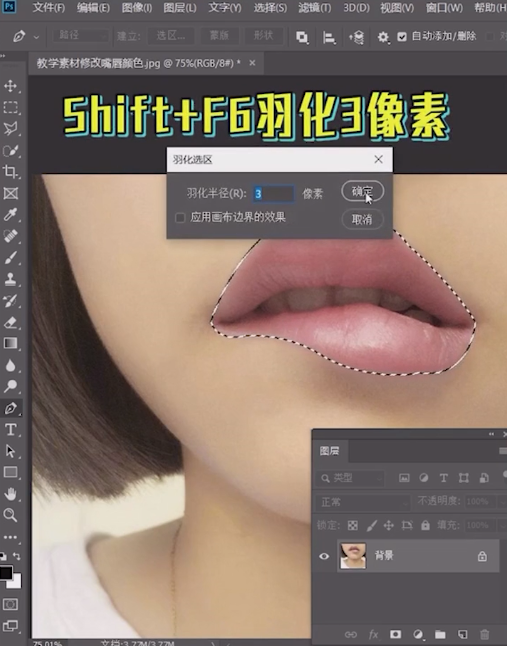Screen dimensions: 507x646
Task: Open pen tool gear settings
Action: pos(383,37)
